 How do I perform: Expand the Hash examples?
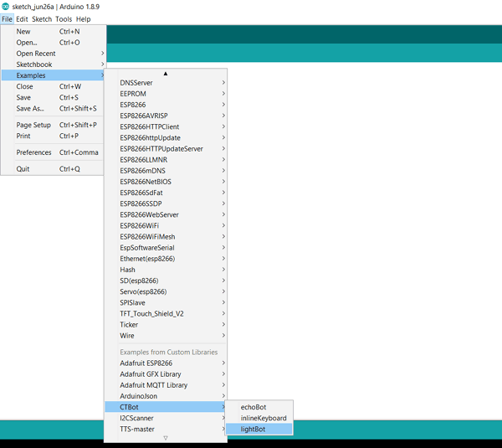pyautogui.click(x=166, y=270)
